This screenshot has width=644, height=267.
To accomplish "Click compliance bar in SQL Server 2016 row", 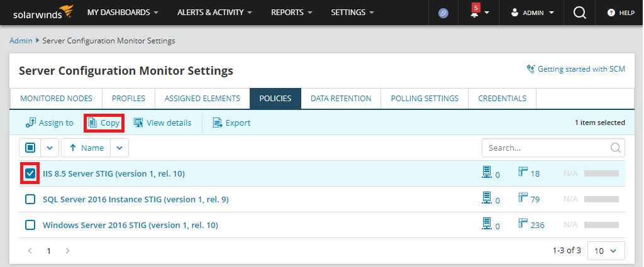I will [601, 199].
